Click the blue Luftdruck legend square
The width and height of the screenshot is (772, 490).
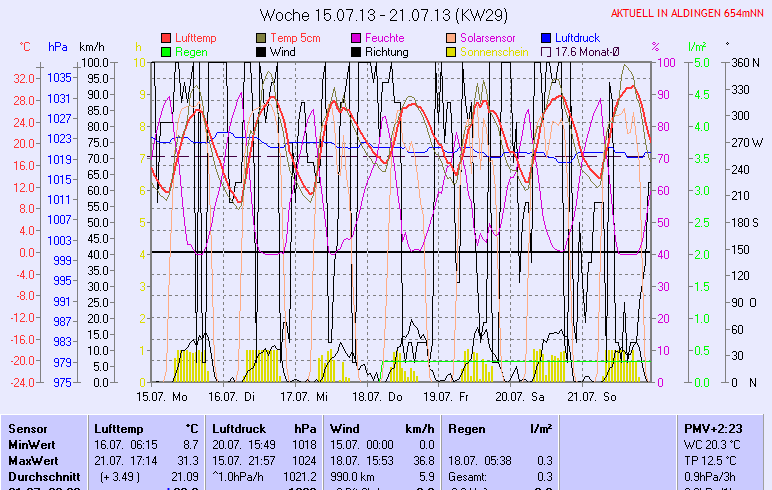tap(547, 38)
